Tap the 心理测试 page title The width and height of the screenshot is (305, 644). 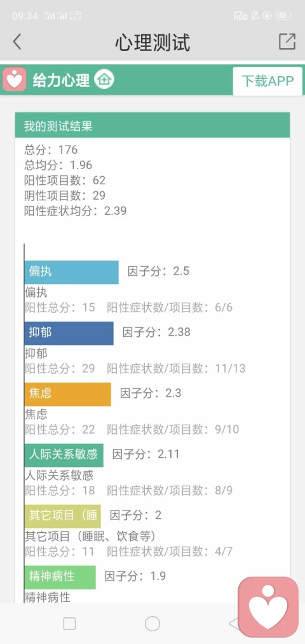point(152,43)
